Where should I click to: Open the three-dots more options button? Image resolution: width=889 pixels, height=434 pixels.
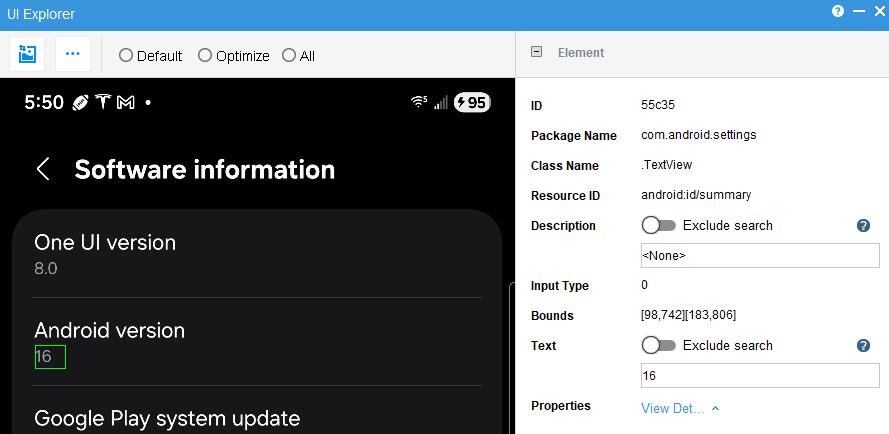pos(72,54)
